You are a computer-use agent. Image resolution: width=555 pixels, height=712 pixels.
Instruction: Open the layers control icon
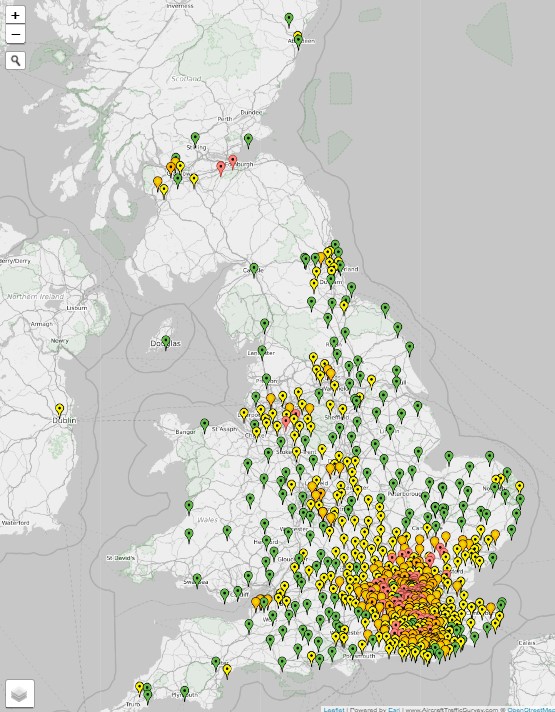(20, 693)
